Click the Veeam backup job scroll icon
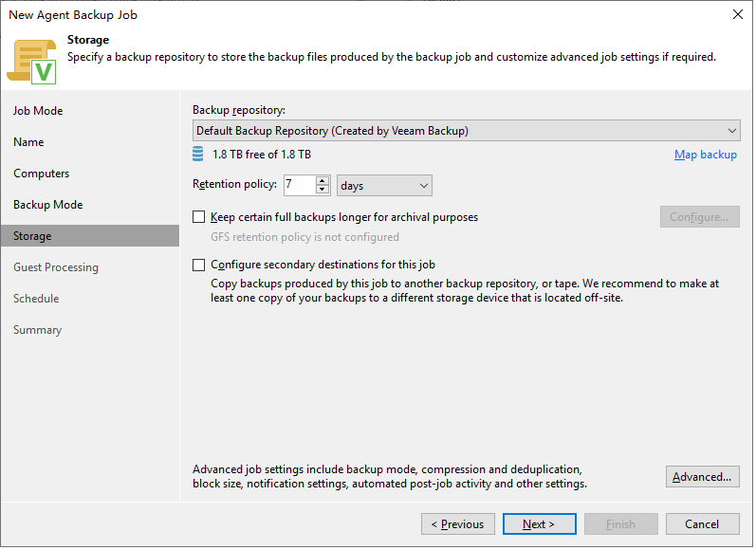The width and height of the screenshot is (756, 550). [32, 63]
